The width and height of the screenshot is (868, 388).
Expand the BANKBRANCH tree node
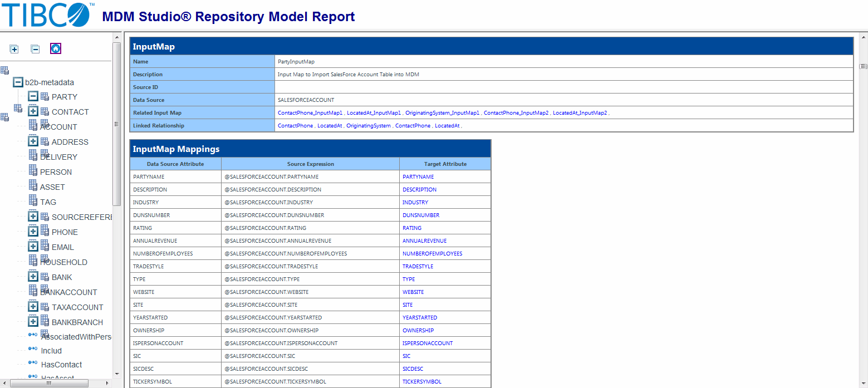tap(33, 322)
